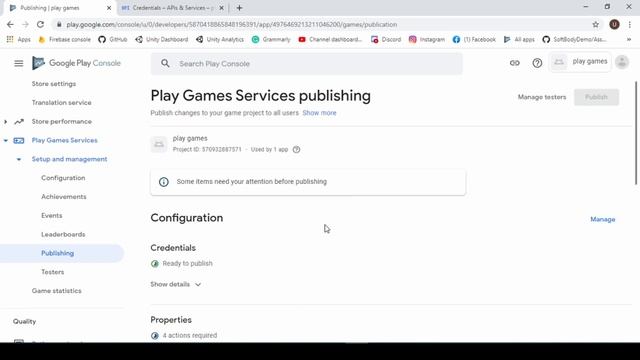Reload the page with refresh icon
Viewport: 640px width, 360px height.
pyautogui.click(x=40, y=24)
